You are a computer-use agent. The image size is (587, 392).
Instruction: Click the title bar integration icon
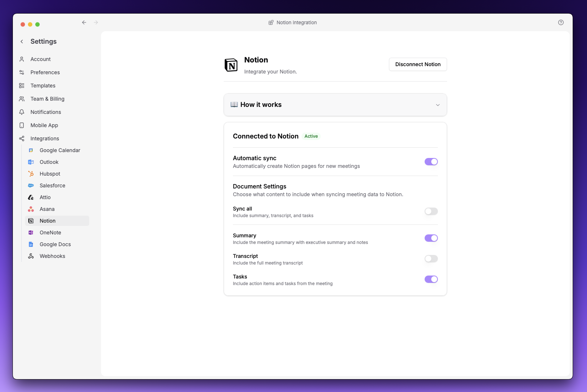tap(271, 22)
